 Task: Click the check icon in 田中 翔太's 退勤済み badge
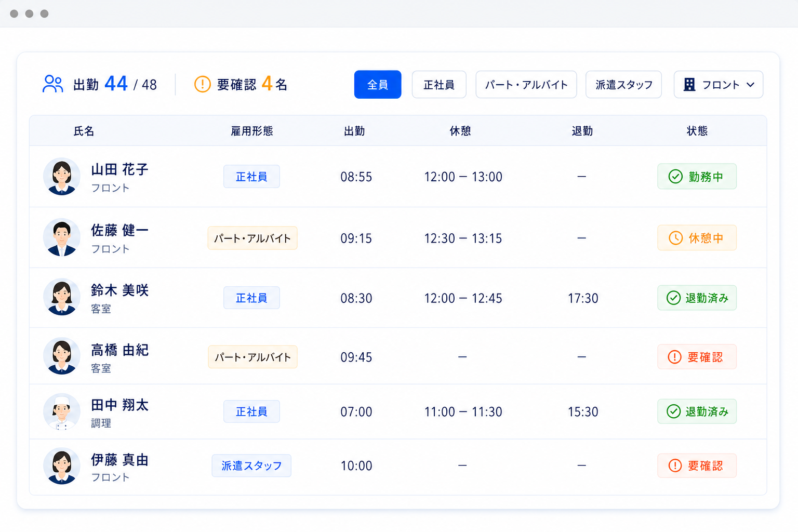point(673,411)
